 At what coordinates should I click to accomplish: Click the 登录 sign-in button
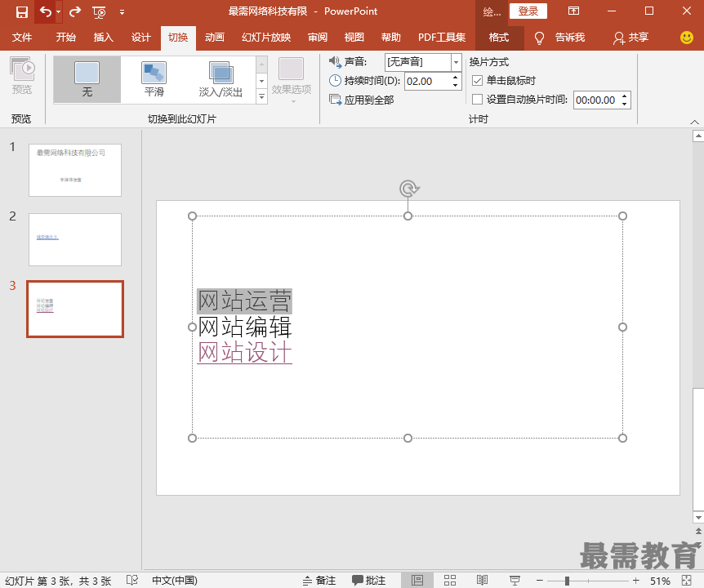tap(528, 11)
